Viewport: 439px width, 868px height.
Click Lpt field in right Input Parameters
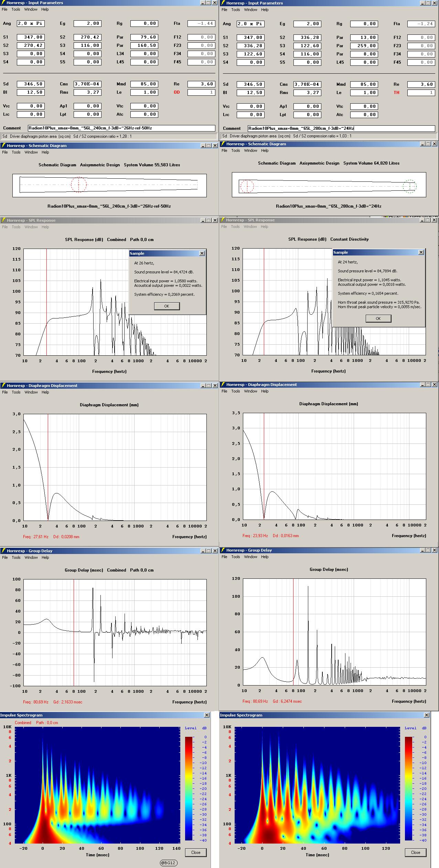tap(307, 115)
